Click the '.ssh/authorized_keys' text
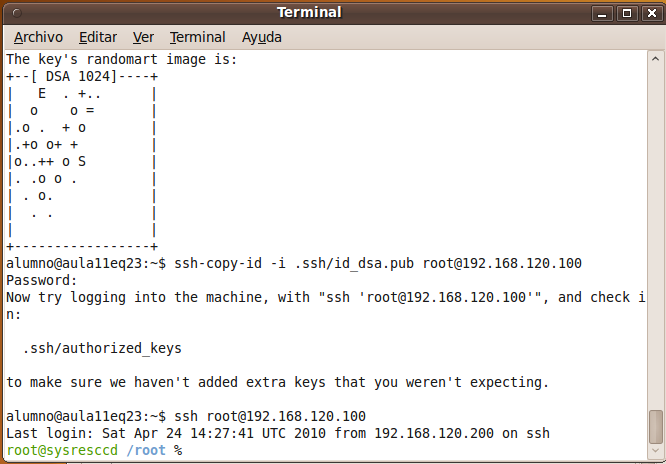The image size is (666, 464). (102, 348)
